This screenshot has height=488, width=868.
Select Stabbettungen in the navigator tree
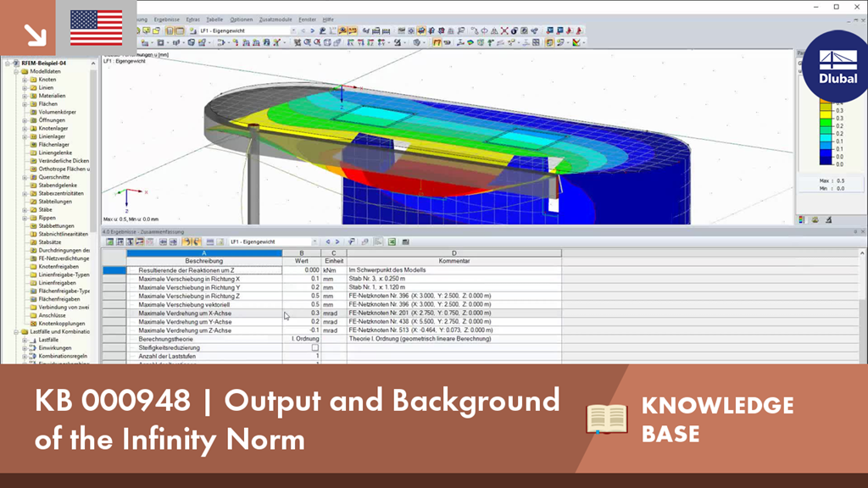click(x=56, y=226)
